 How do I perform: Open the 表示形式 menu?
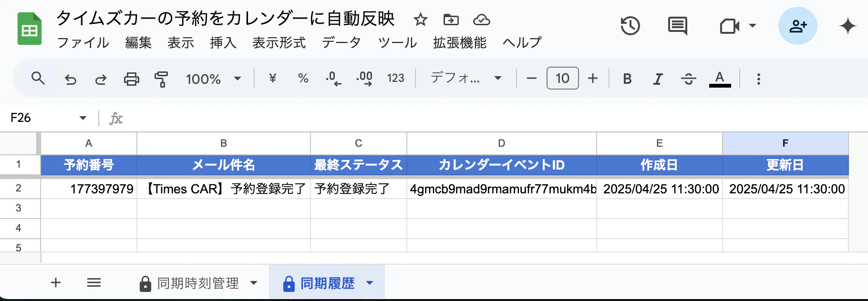[279, 42]
